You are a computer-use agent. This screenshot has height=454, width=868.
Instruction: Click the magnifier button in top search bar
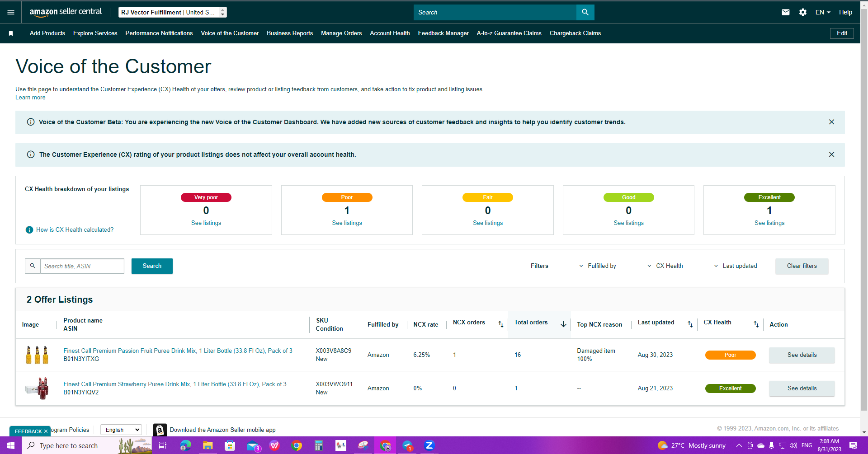click(x=585, y=12)
